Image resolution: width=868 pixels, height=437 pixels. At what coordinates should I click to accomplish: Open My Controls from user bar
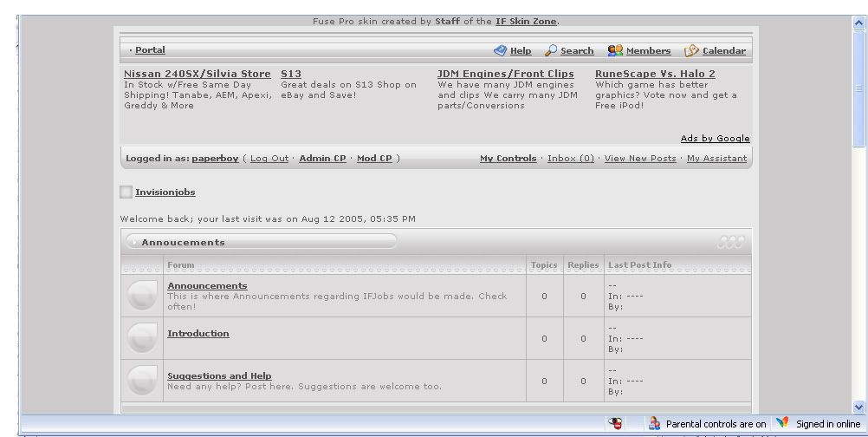[508, 159]
